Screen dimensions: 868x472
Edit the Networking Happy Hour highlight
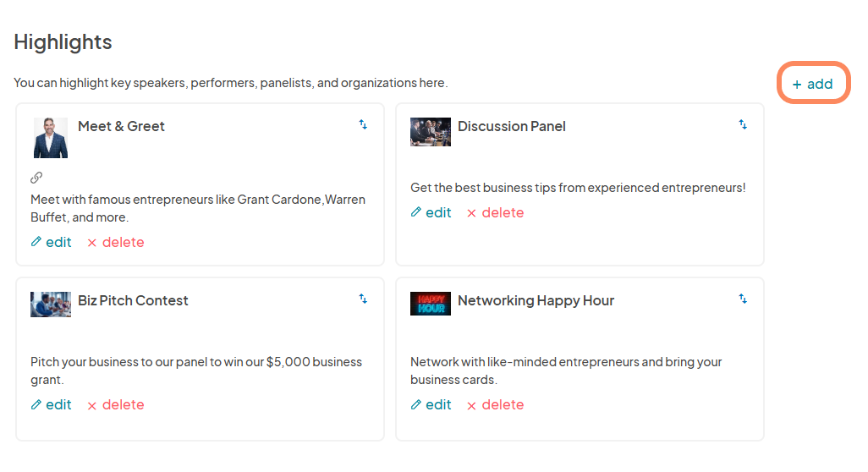[431, 404]
